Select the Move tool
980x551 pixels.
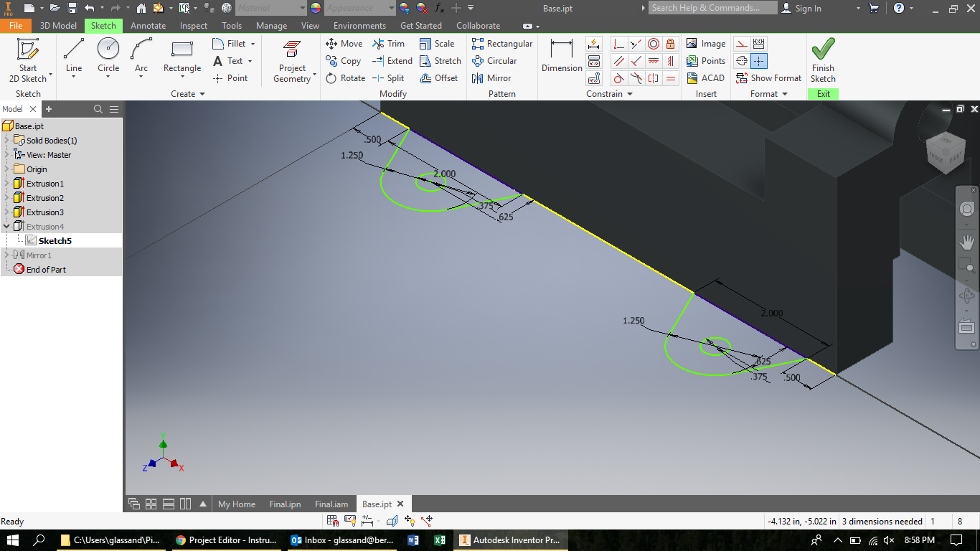coord(344,44)
